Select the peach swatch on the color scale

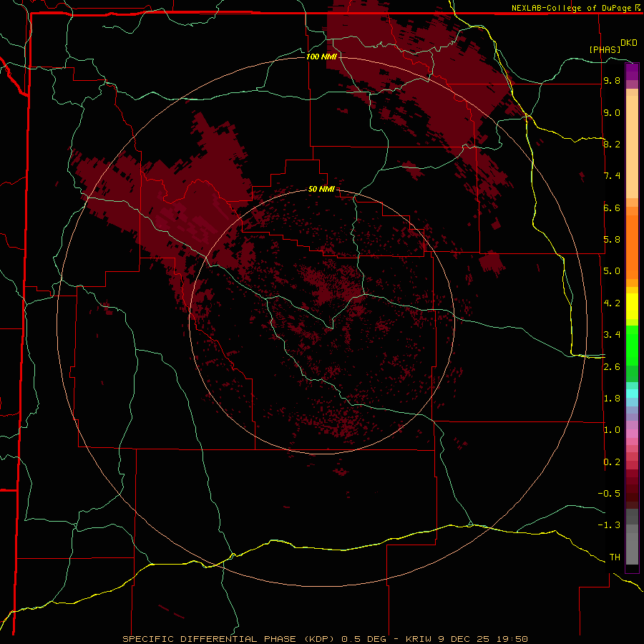[x=632, y=147]
